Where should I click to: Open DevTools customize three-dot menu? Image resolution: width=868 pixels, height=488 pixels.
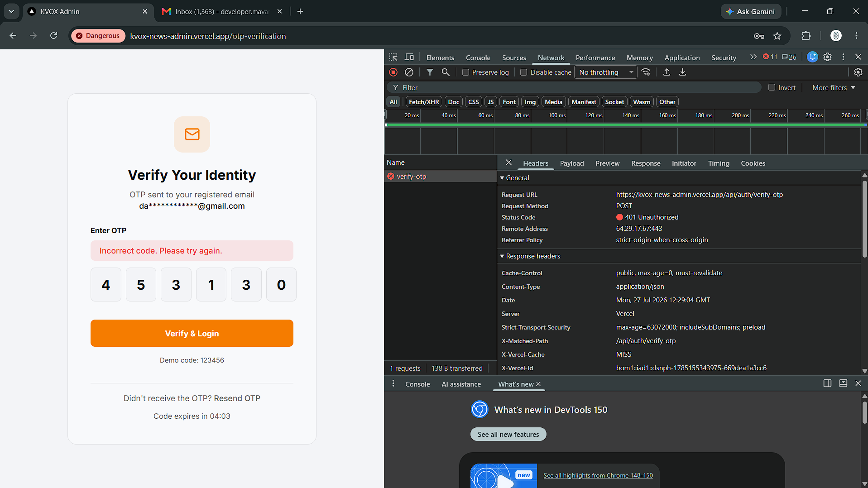point(843,57)
